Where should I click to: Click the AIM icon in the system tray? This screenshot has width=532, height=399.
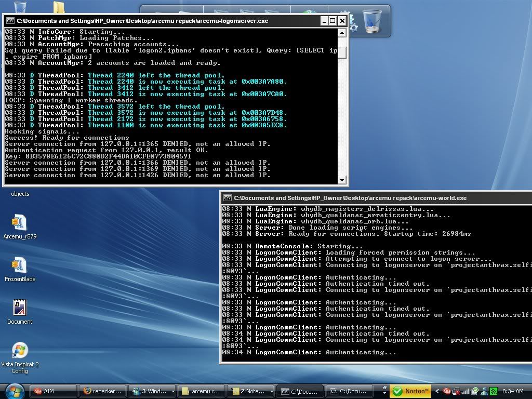447,391
